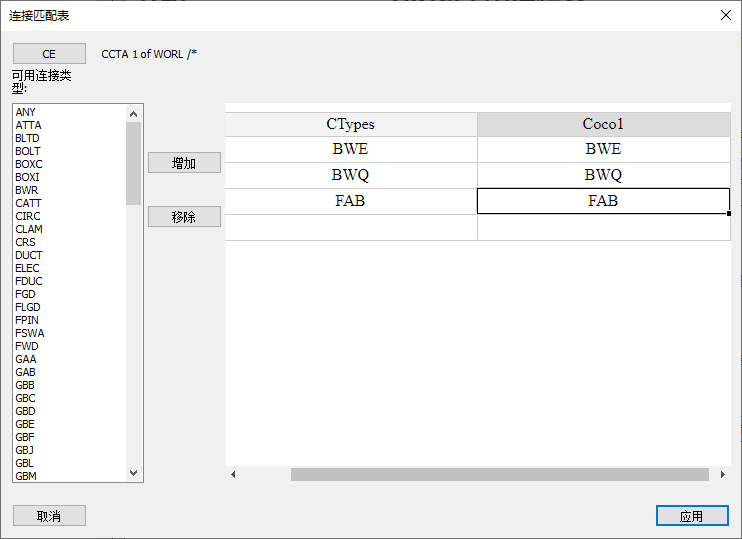Screen dimensions: 742x539
Task: Select the BWE cell under CTypes
Action: [350, 149]
